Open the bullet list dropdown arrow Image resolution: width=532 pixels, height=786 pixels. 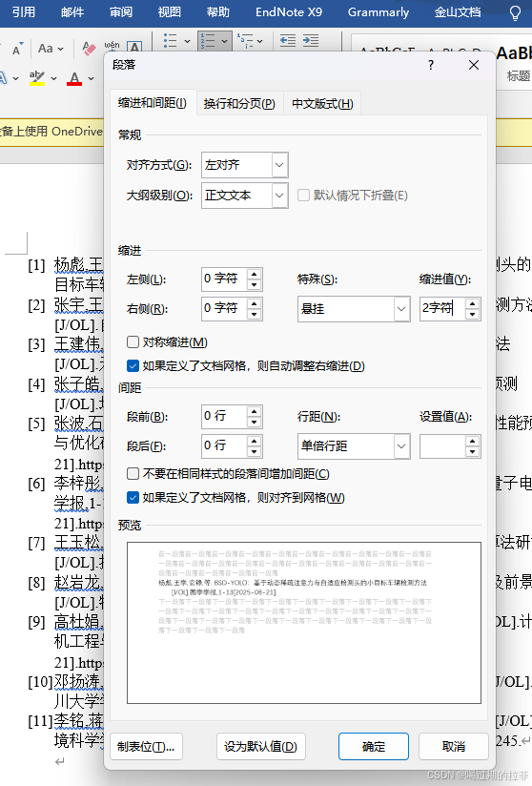pos(187,41)
